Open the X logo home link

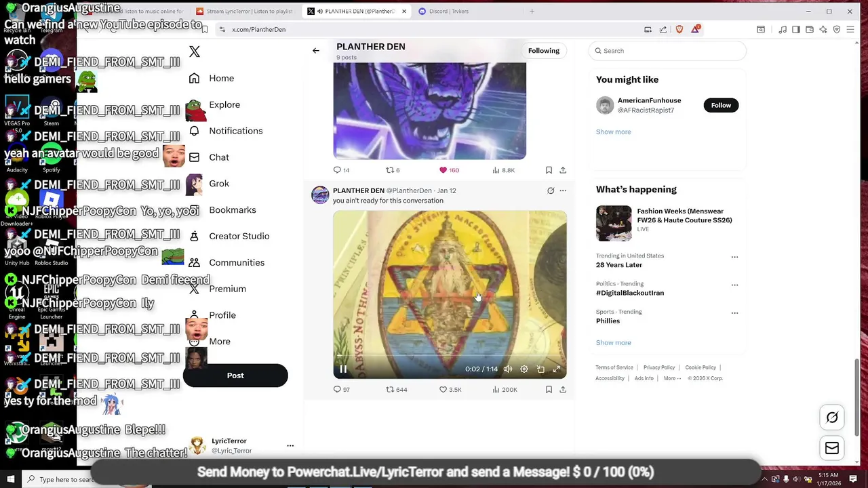click(195, 52)
